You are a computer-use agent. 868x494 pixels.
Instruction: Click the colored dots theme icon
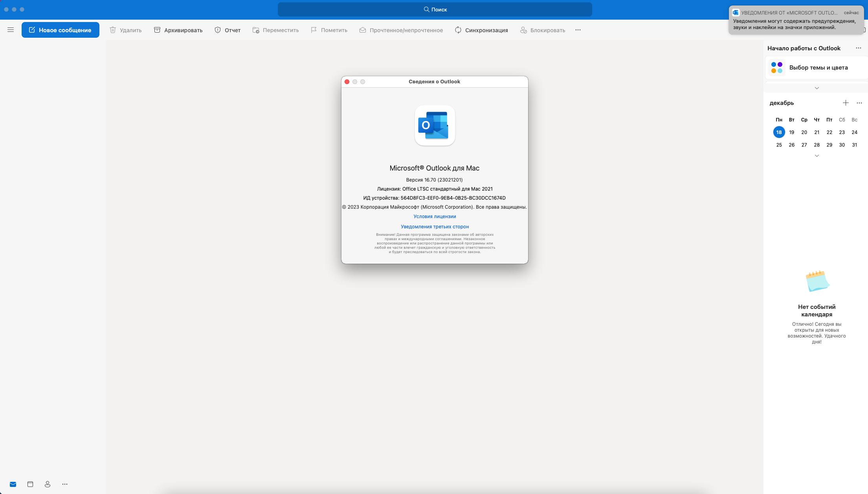(777, 68)
